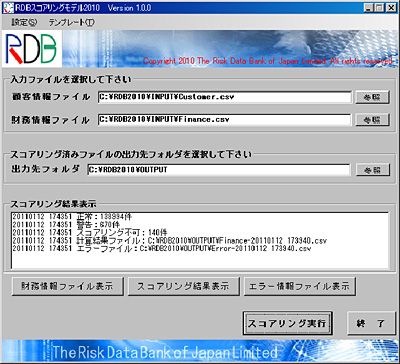Select the 計算結果ファイル log line

169,240
